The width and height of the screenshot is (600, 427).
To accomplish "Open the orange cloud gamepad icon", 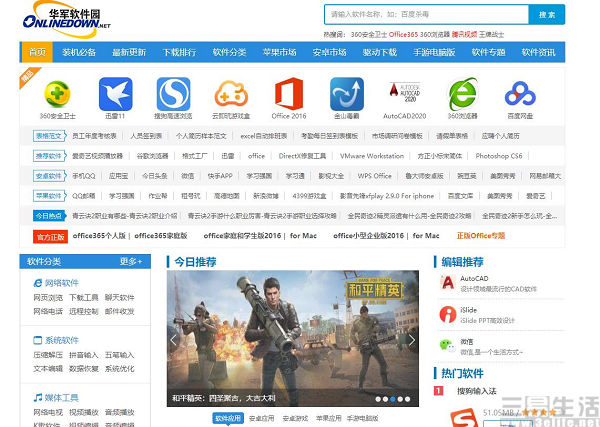I will tap(231, 94).
